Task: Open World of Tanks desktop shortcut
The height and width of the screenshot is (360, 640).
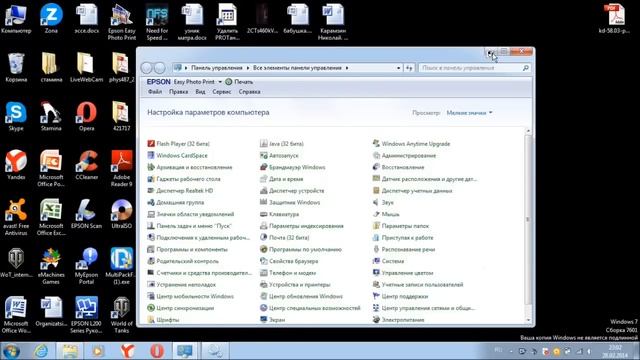Action: pos(122,315)
